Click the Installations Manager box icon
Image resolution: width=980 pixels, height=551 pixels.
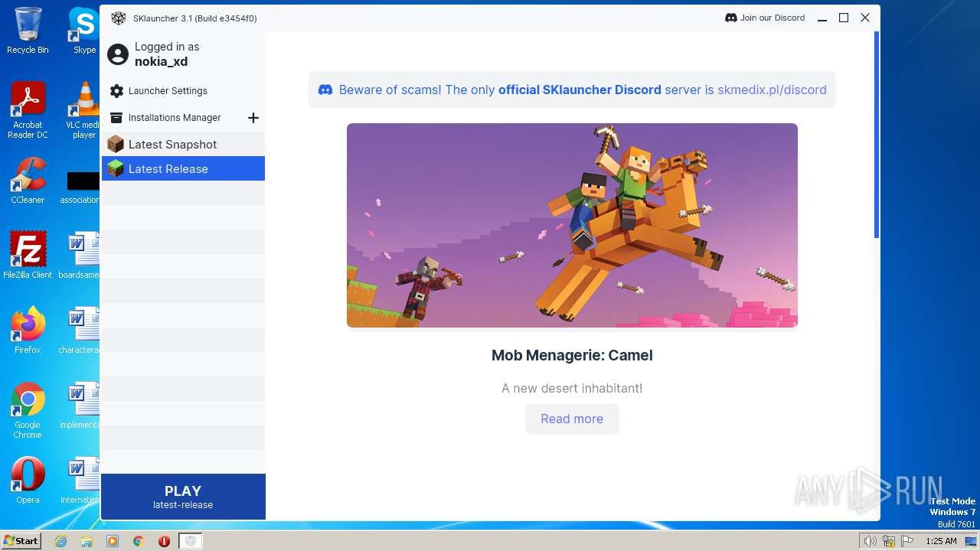click(116, 118)
